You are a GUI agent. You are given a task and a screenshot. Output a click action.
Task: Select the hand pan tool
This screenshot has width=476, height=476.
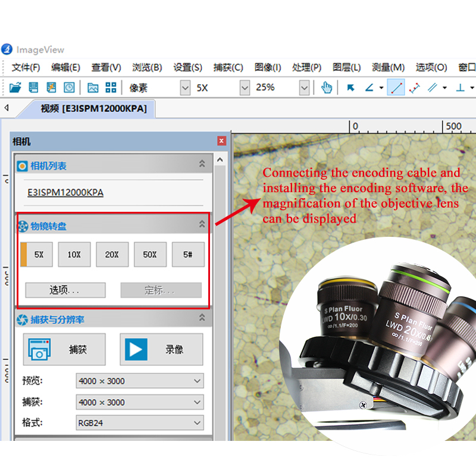point(327,87)
